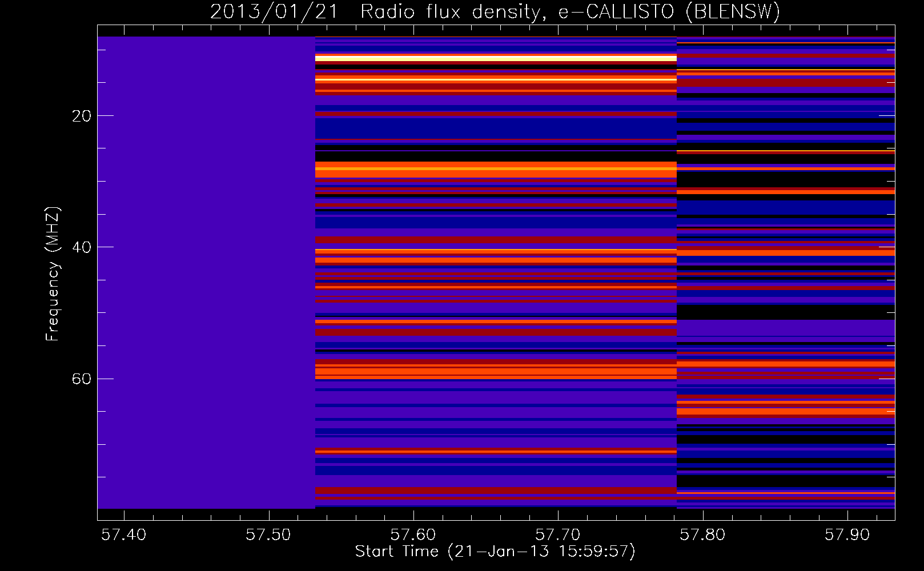Click the plot title '2013/01/21 Radio flux density, e-CALLISTO (BLENSW)'
The image size is (924, 571).
coord(495,11)
